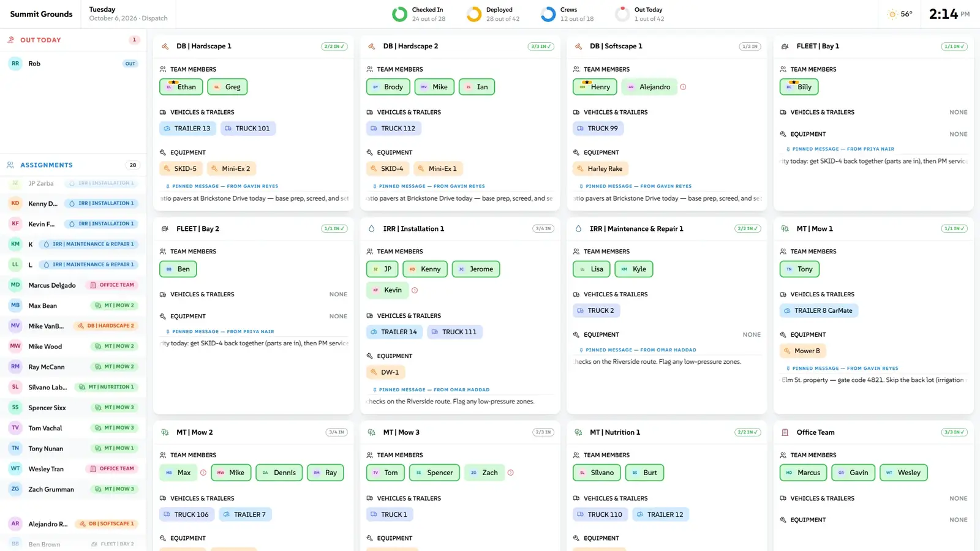
Task: Select the Billy team member chip
Action: pos(799,87)
